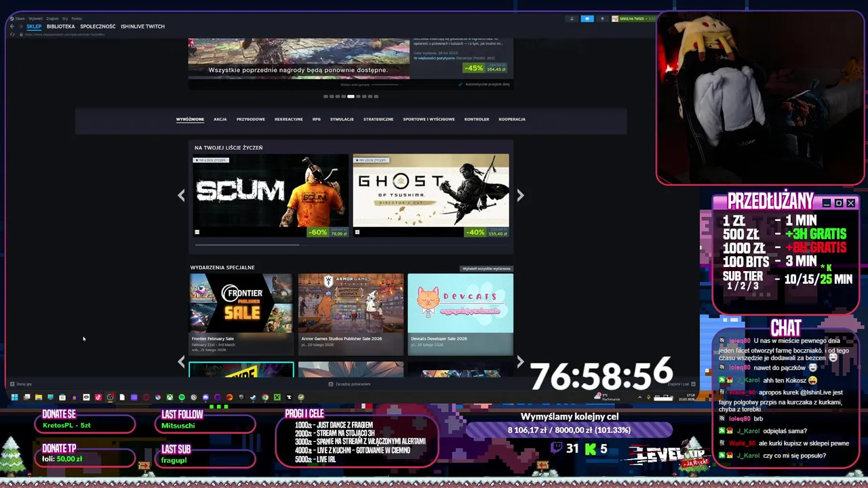Show the next wishlist games with right arrow
The image size is (868, 488).
point(520,195)
